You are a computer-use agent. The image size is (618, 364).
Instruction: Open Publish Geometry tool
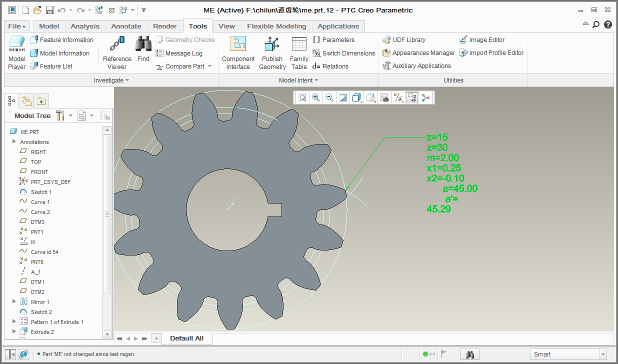(x=272, y=52)
